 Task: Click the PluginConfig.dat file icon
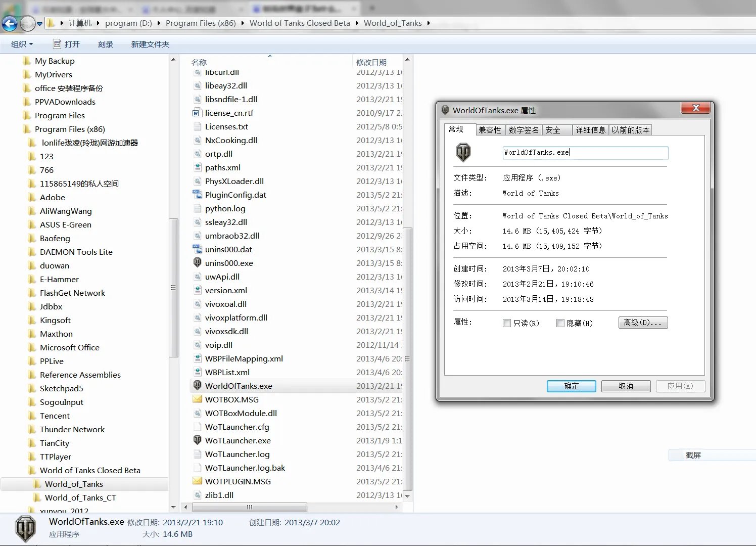197,195
